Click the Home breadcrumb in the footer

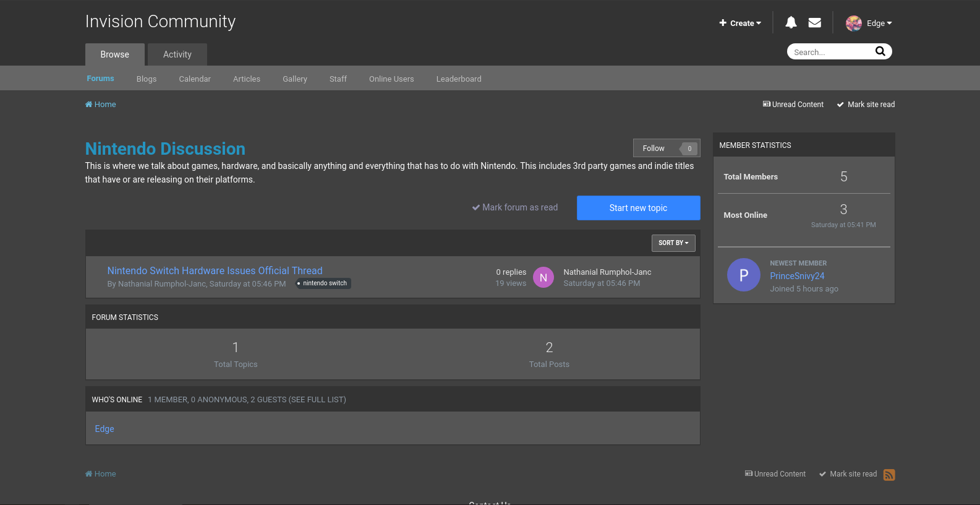pyautogui.click(x=101, y=474)
